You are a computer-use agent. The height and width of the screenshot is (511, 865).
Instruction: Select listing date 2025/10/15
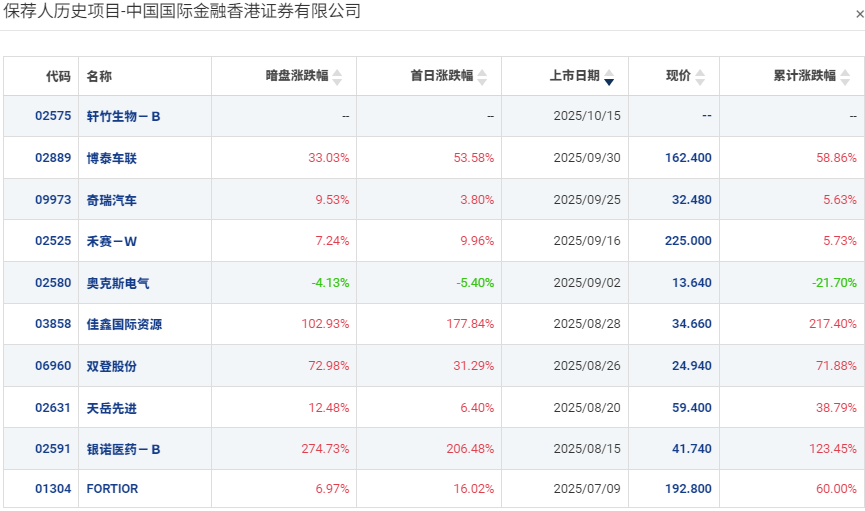pos(587,116)
